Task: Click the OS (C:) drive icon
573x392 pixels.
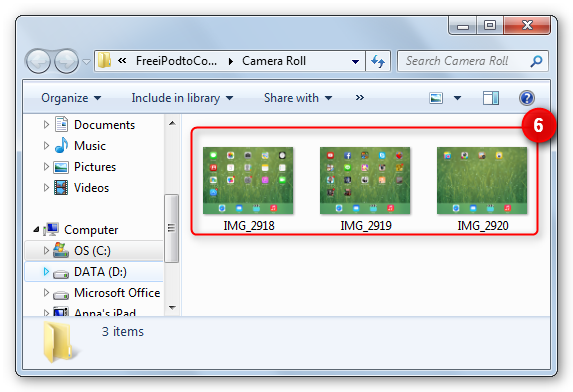Action: [61, 250]
